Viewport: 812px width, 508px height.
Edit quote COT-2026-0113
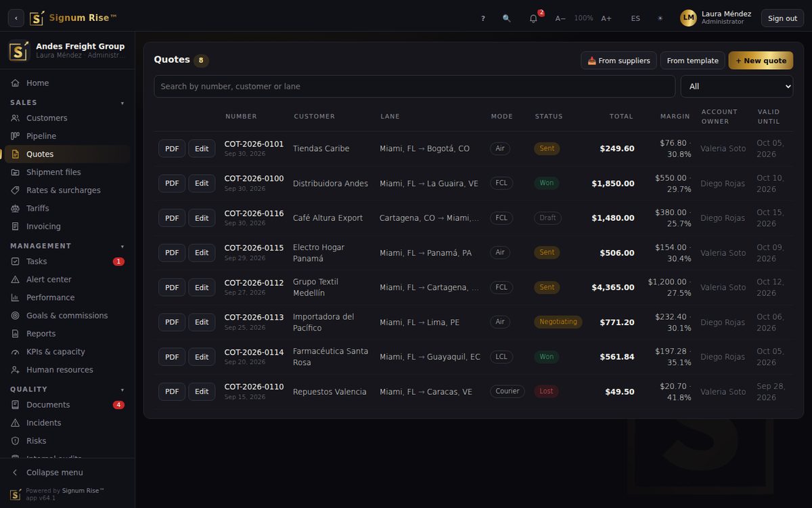pos(202,322)
